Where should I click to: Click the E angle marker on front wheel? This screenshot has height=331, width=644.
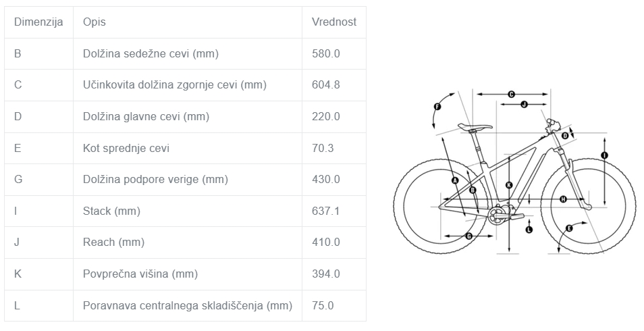[x=569, y=228]
